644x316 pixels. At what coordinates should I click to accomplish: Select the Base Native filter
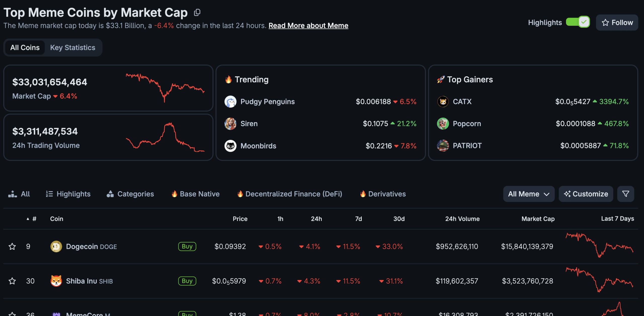pyautogui.click(x=195, y=194)
